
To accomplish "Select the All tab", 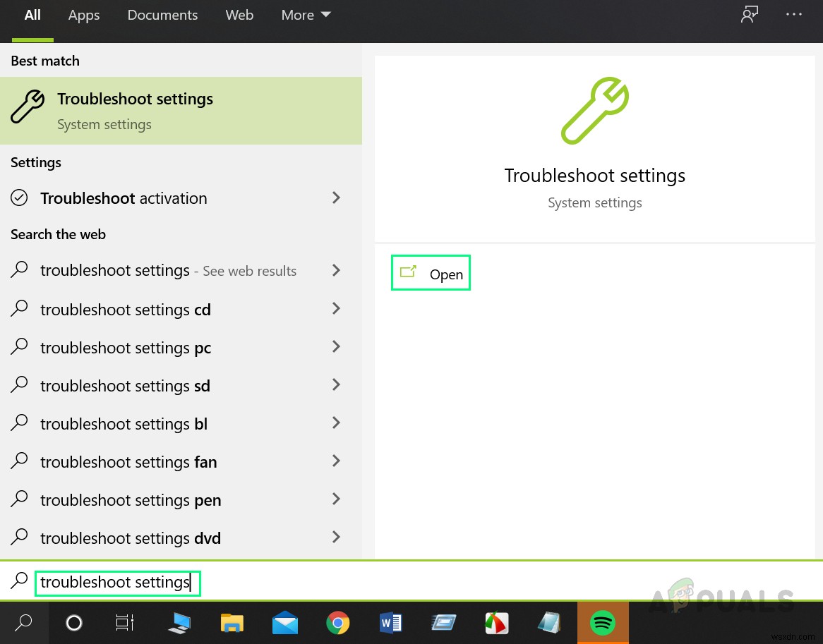I will click(32, 16).
